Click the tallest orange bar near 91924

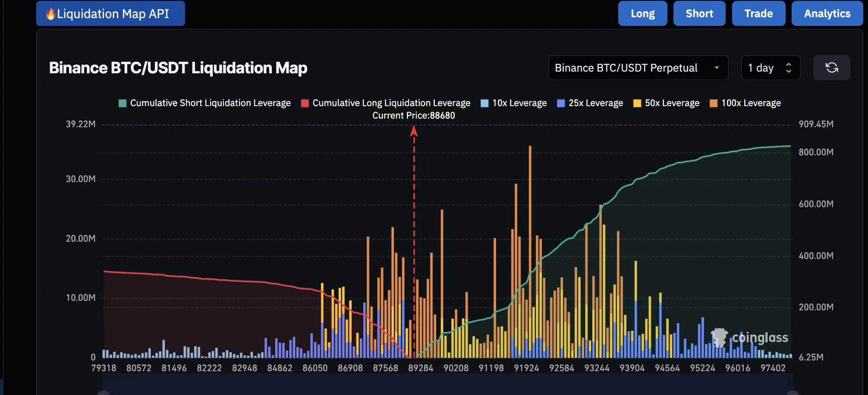(x=530, y=216)
